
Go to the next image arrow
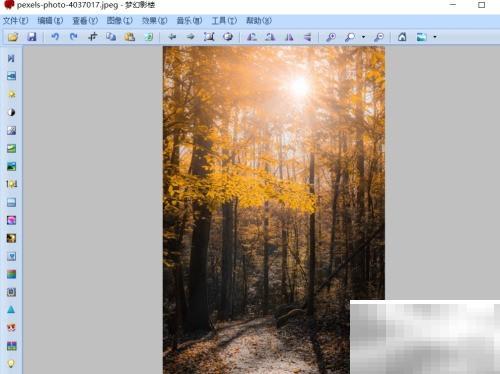(191, 37)
